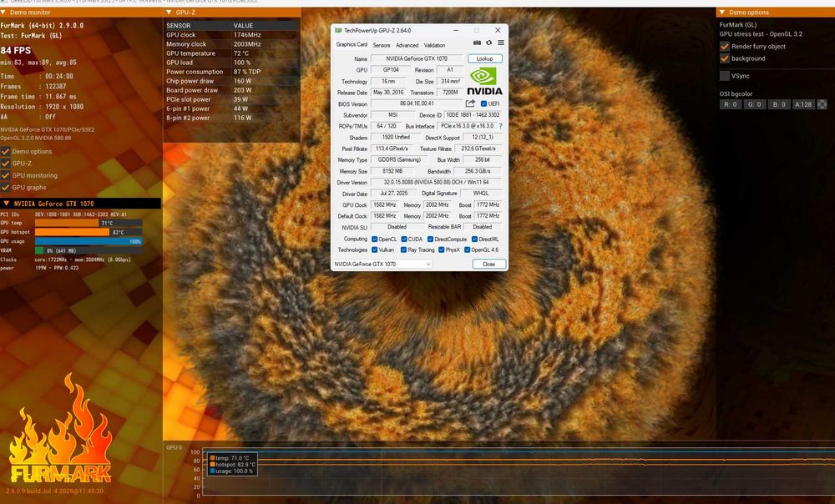The height and width of the screenshot is (504, 835).
Task: Click the Name field NVIDIA GeForce GTX 1070
Action: [x=417, y=58]
